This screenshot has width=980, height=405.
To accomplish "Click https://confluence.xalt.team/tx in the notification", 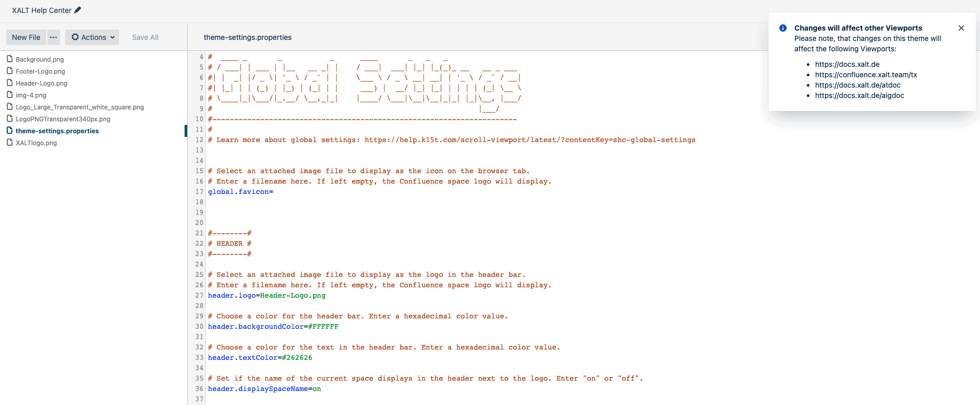I will (866, 75).
